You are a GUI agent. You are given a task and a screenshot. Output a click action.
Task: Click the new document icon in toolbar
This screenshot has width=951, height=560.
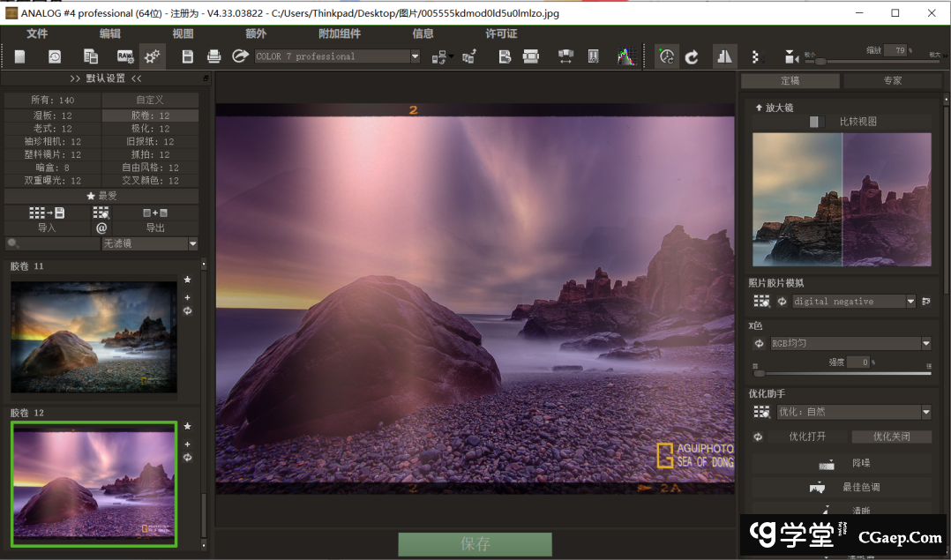[x=19, y=56]
